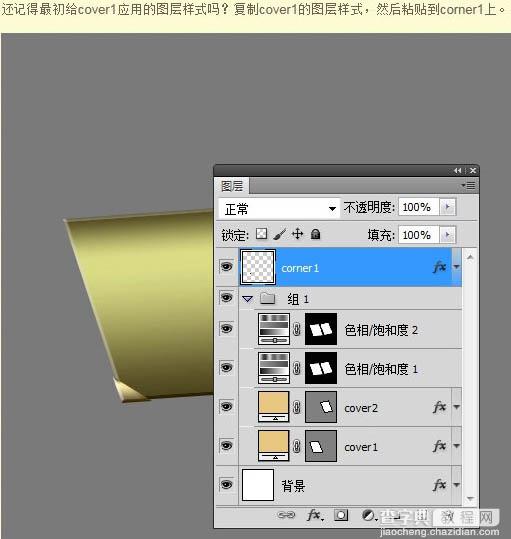Select the cover1 vector mask thumbnail
This screenshot has width=511, height=539.
[321, 446]
